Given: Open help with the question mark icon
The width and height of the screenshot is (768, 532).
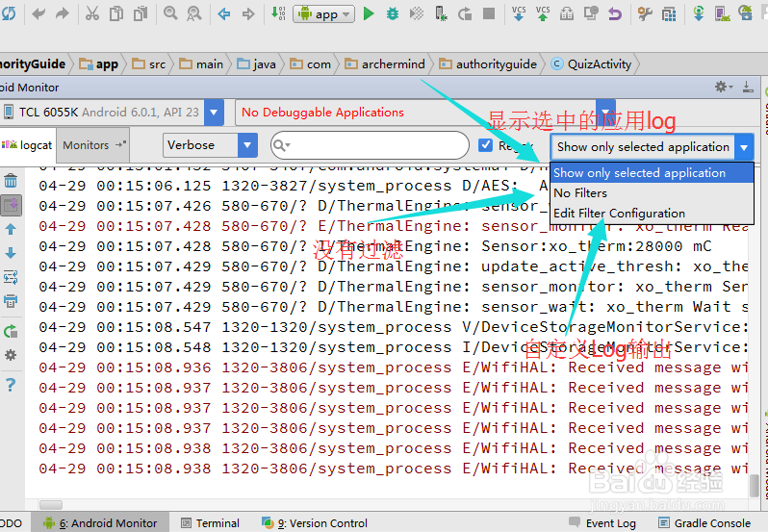Looking at the screenshot, I should [x=11, y=385].
